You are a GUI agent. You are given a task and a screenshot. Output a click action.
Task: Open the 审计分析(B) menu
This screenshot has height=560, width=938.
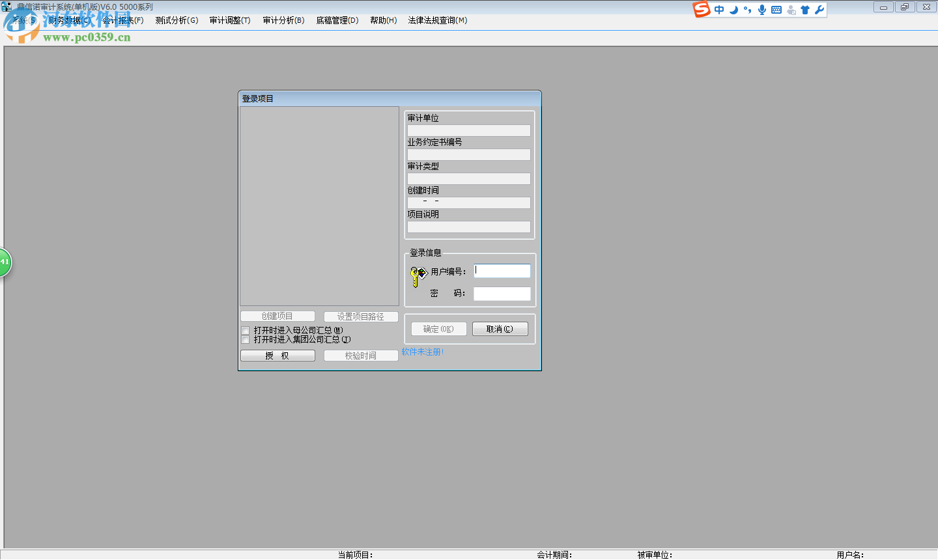(283, 20)
